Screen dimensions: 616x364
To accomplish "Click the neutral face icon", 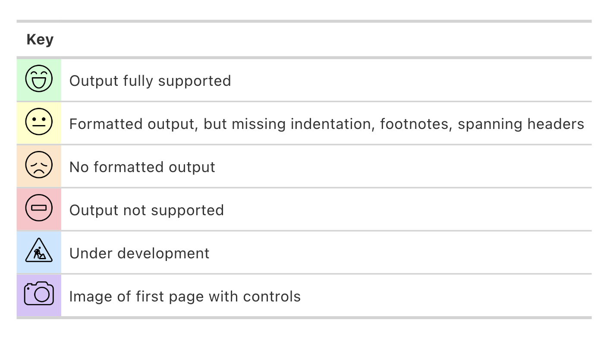I will [39, 122].
